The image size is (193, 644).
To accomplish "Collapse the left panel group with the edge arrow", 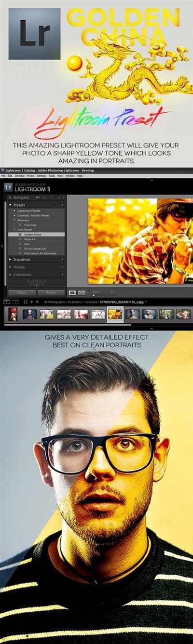I will tap(2, 246).
